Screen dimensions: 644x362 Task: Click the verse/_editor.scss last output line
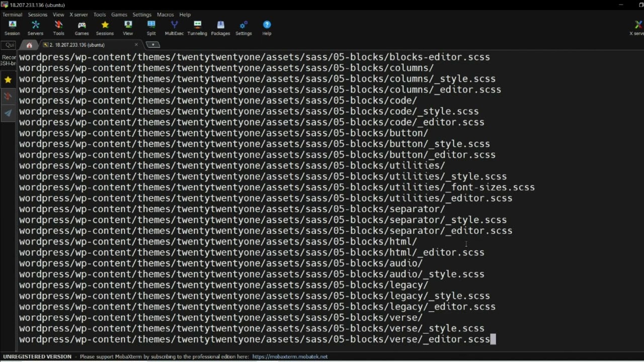255,339
